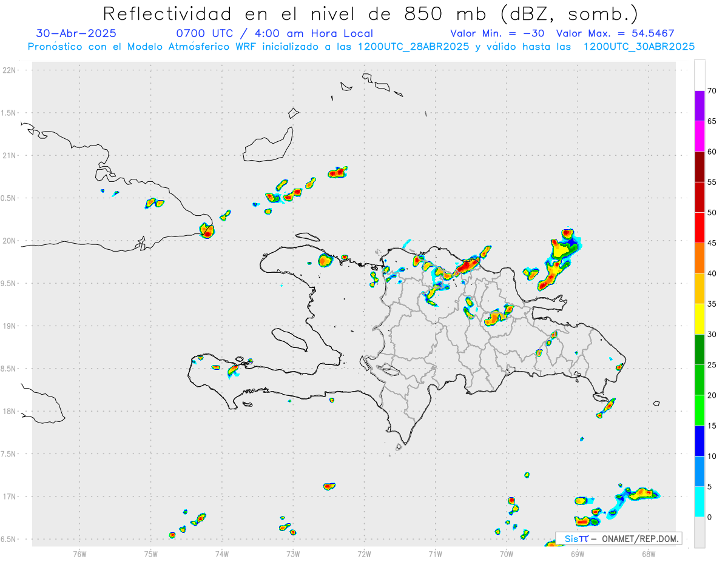The height and width of the screenshot is (562, 728).
Task: Click the forecast valid-until time '1200UTC_30ABR2025'
Action: (x=639, y=47)
